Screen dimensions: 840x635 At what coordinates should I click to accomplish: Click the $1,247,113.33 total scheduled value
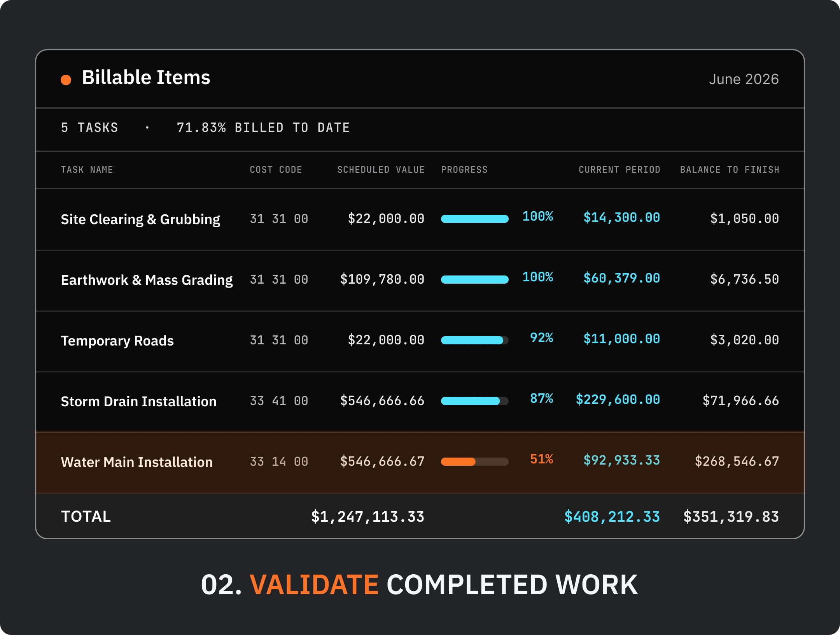[367, 517]
